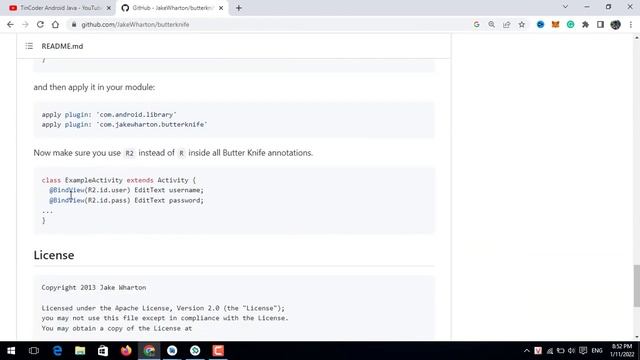The image size is (640, 360).
Task: Open the Chrome three-dot menu
Action: coord(631,24)
